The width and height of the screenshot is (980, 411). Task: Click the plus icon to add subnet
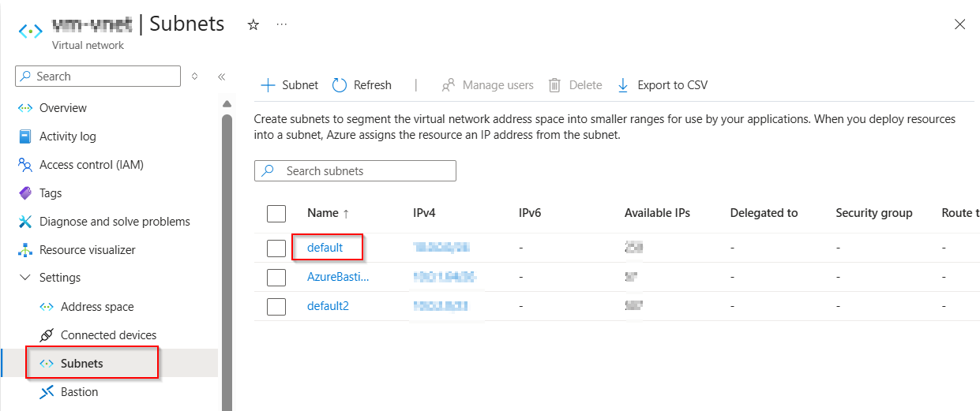268,85
